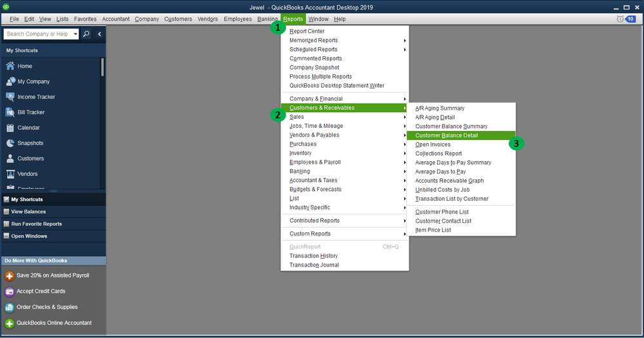
Task: Expand Inventory reports submenu
Action: [x=345, y=153]
